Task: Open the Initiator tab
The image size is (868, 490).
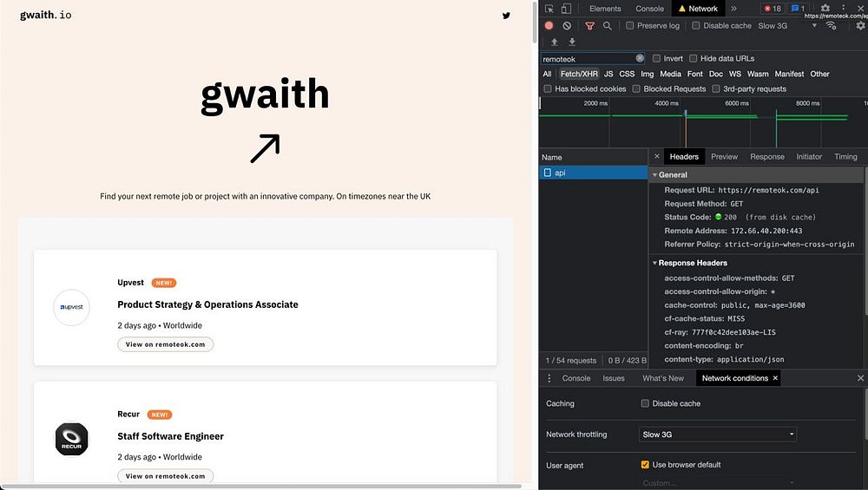Action: coord(809,156)
